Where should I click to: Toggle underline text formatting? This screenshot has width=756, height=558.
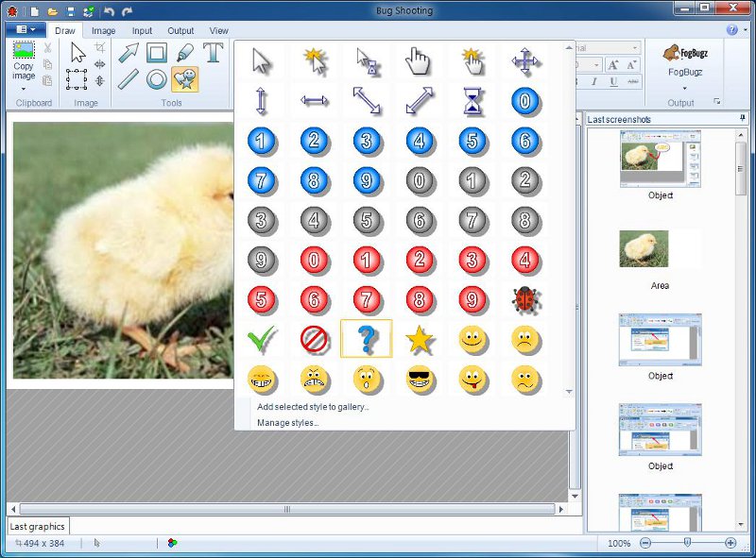pyautogui.click(x=613, y=82)
